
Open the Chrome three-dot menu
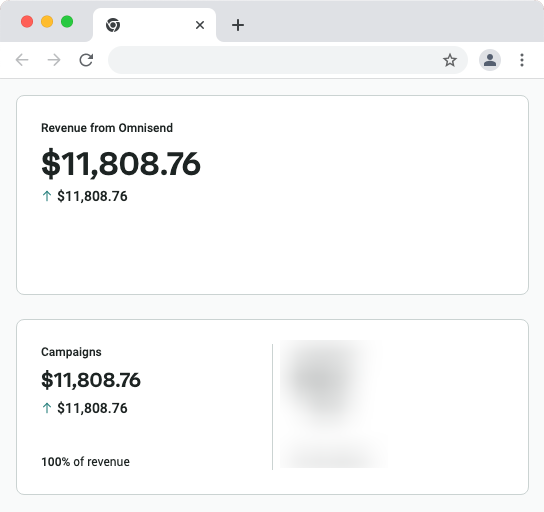pos(522,60)
